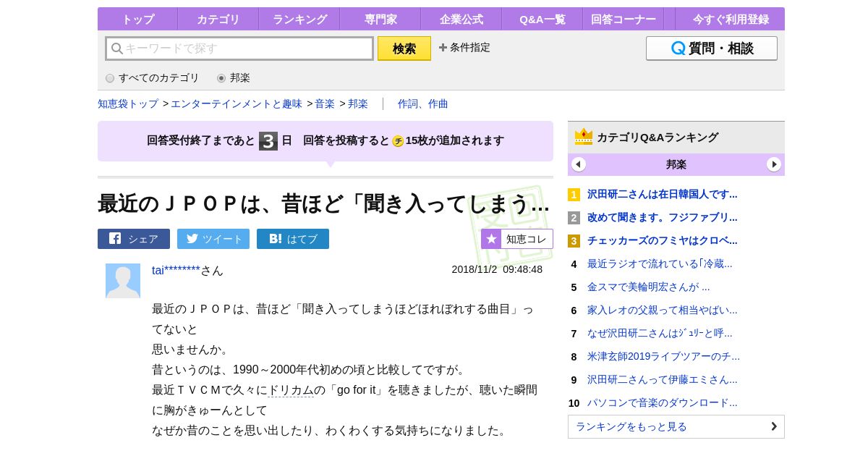
Task: Click the Twitter bird icon
Action: coord(192,238)
